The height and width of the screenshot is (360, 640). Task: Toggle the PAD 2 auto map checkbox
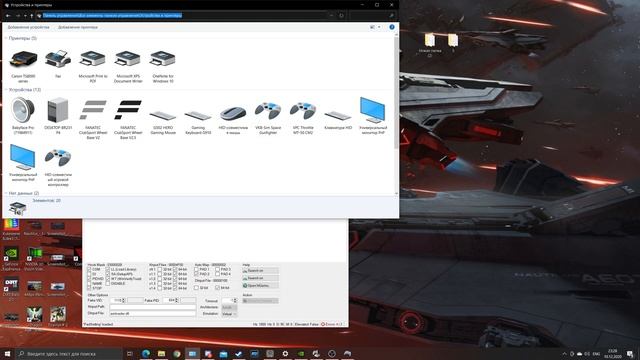click(196, 274)
